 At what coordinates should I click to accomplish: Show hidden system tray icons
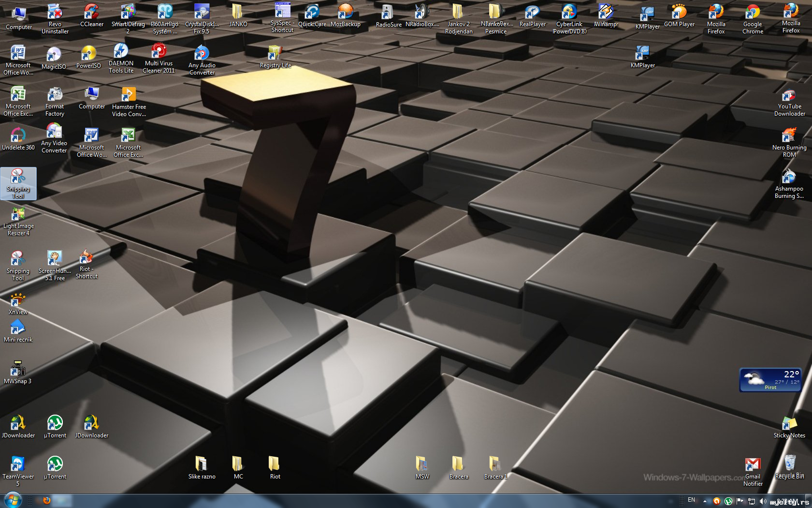click(x=705, y=501)
